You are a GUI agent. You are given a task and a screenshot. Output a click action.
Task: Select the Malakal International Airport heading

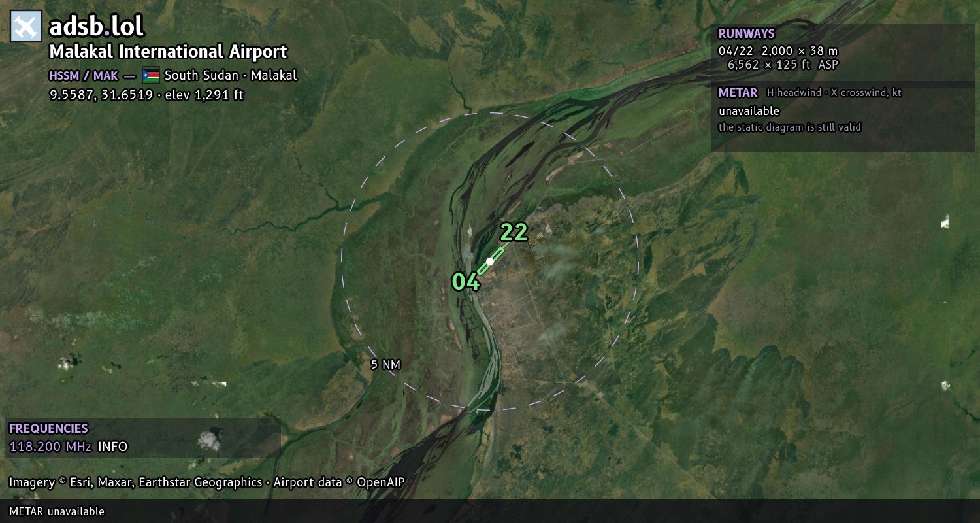point(168,52)
